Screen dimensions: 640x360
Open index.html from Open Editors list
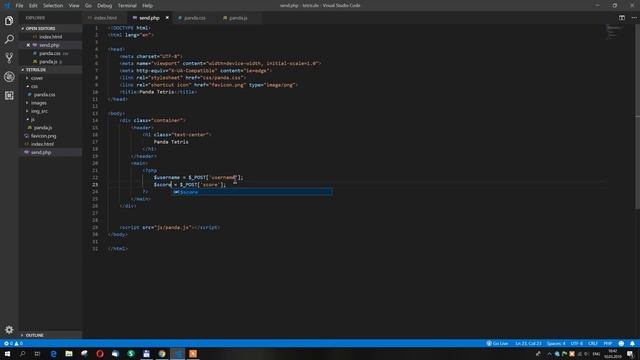click(x=51, y=37)
